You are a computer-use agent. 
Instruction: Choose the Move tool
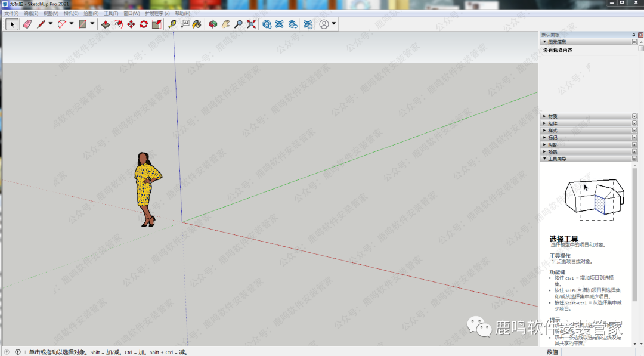pos(131,24)
